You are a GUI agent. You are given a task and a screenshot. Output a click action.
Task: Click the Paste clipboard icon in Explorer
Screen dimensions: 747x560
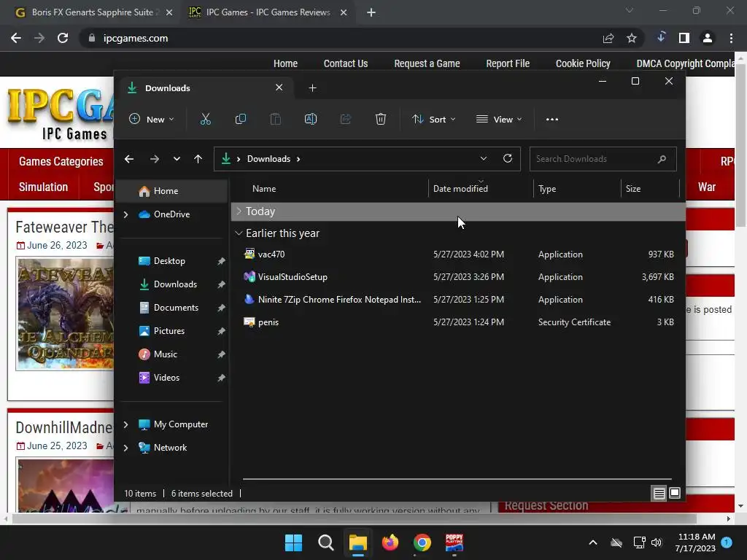click(x=275, y=119)
